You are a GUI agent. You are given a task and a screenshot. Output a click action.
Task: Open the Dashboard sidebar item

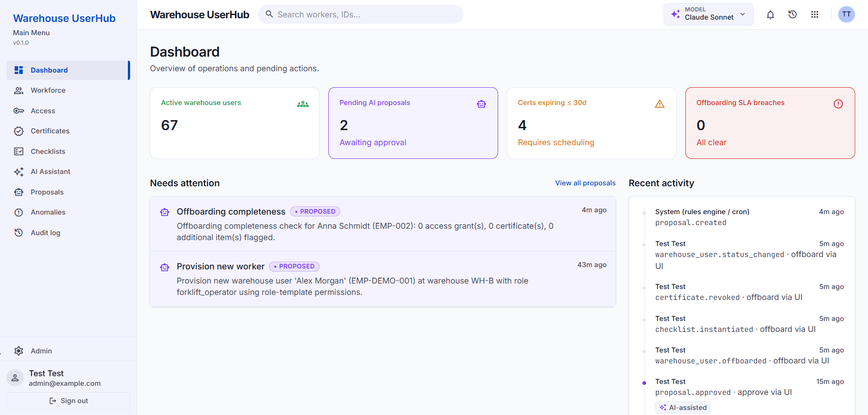click(68, 70)
